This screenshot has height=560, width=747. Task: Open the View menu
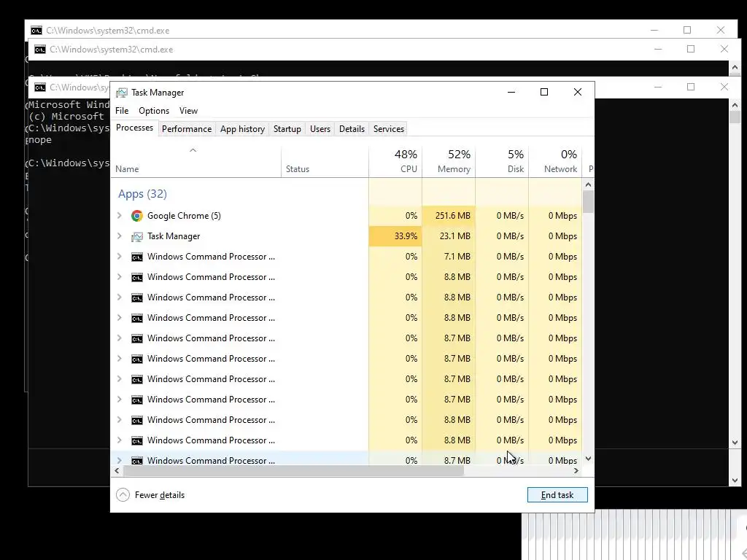pos(188,111)
